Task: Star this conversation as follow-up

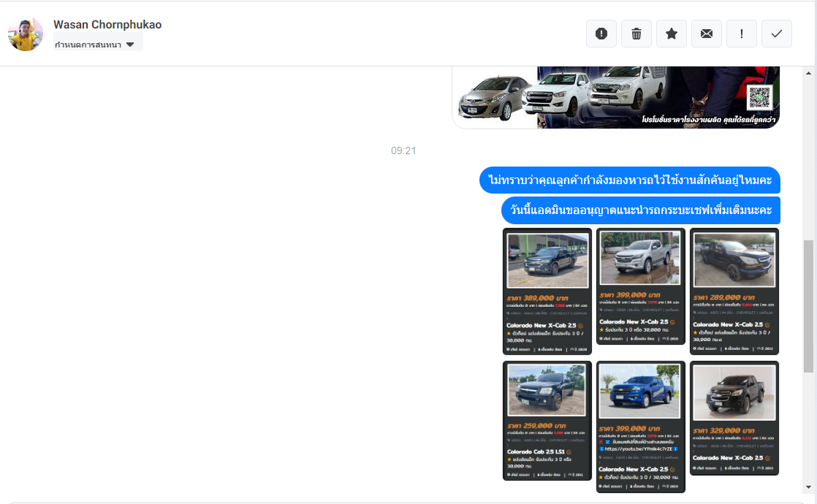Action: [x=672, y=34]
